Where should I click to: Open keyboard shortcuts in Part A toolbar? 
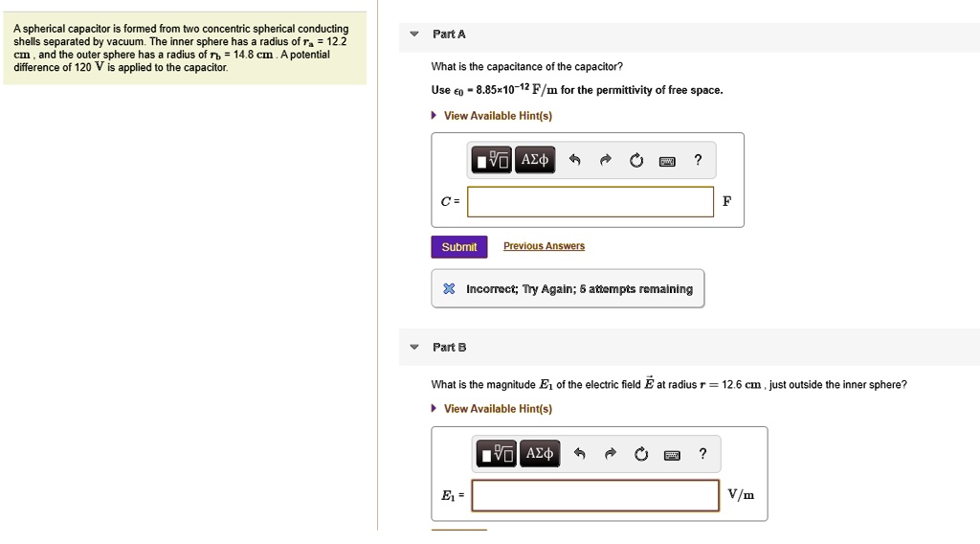[667, 161]
